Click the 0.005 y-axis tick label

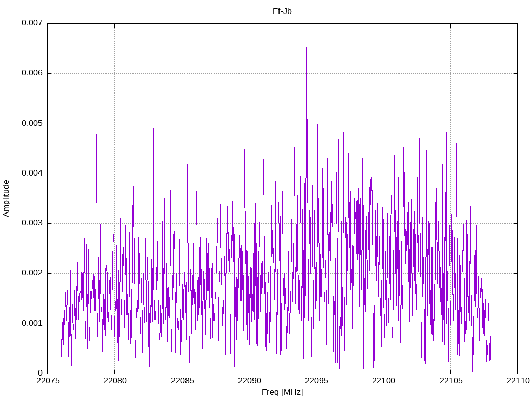pyautogui.click(x=32, y=123)
